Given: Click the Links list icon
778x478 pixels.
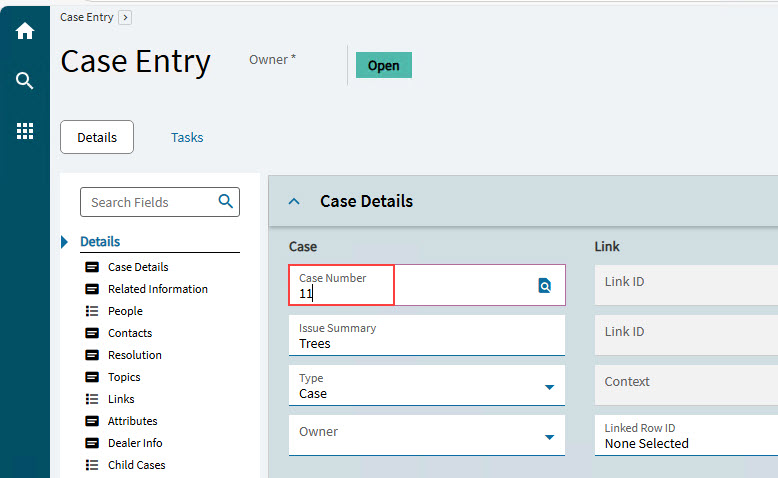Looking at the screenshot, I should 92,399.
